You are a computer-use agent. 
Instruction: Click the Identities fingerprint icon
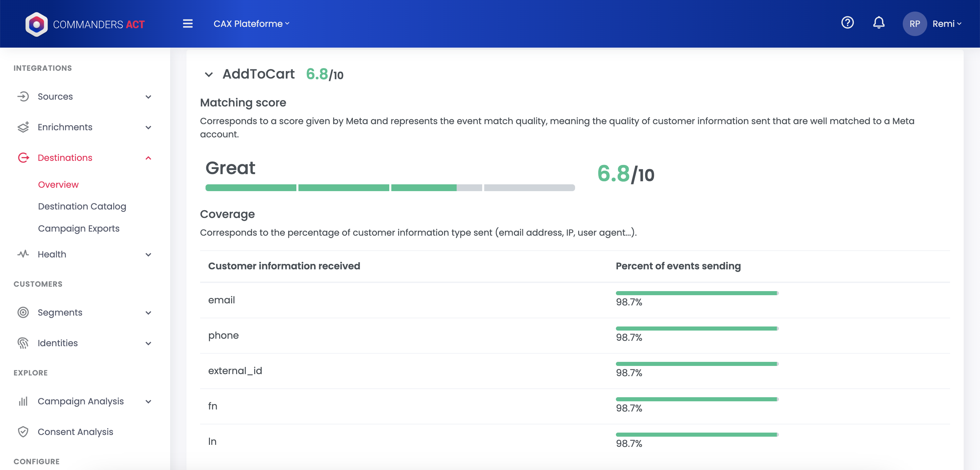[x=23, y=343]
